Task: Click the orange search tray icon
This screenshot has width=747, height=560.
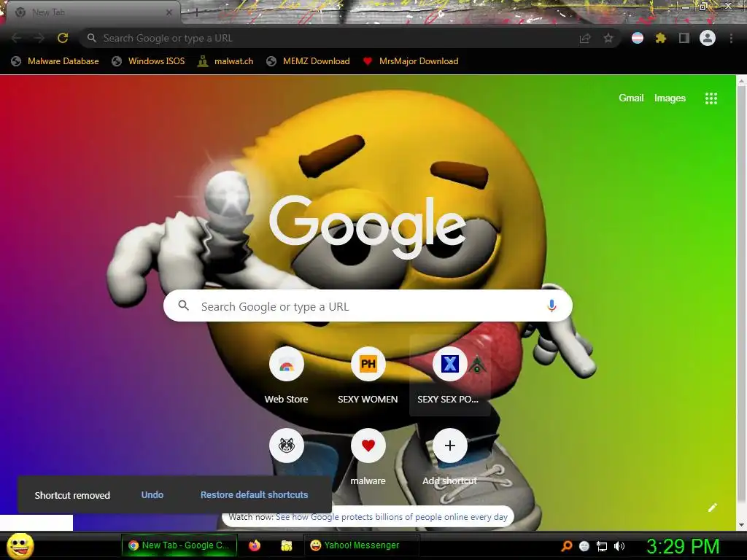Action: 567,545
